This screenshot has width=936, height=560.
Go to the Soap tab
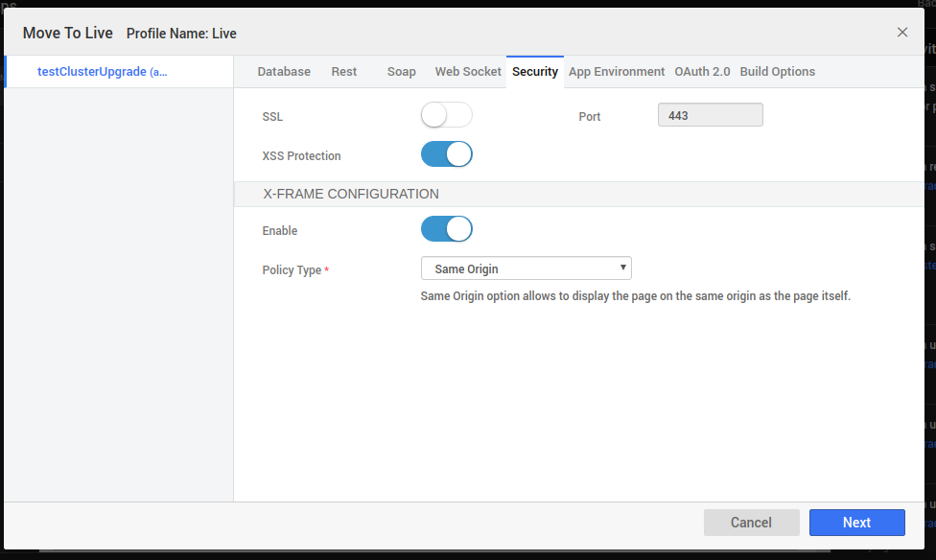click(401, 72)
